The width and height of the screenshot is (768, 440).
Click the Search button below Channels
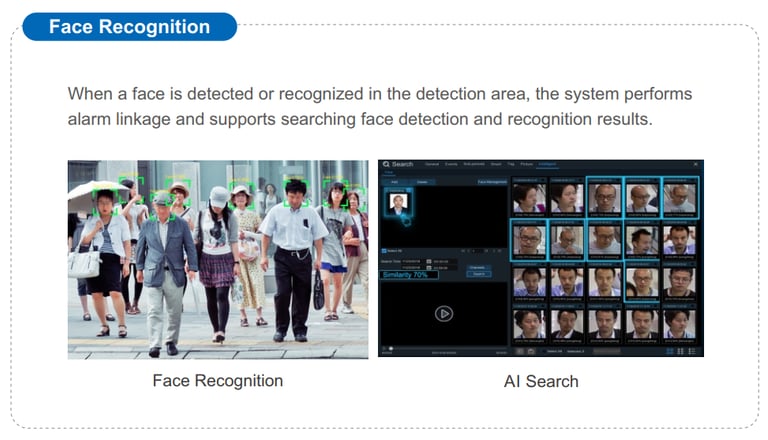click(x=479, y=274)
